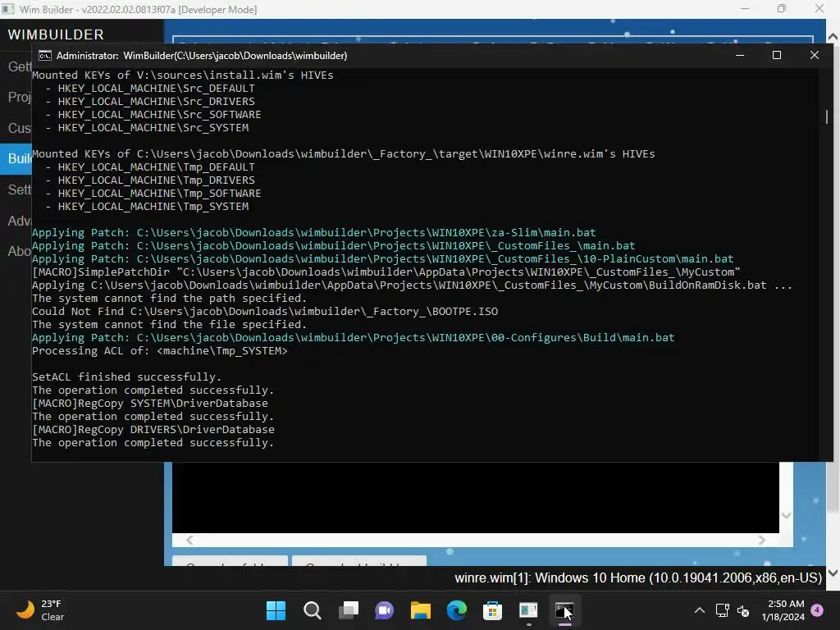This screenshot has width=840, height=630.
Task: Open network status tray icon
Action: pos(722,610)
